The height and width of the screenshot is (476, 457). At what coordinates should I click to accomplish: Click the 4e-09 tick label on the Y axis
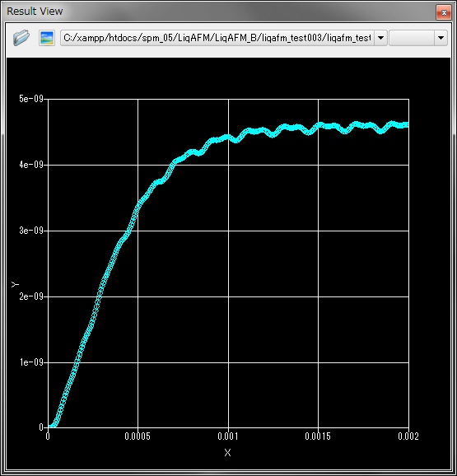(31, 165)
